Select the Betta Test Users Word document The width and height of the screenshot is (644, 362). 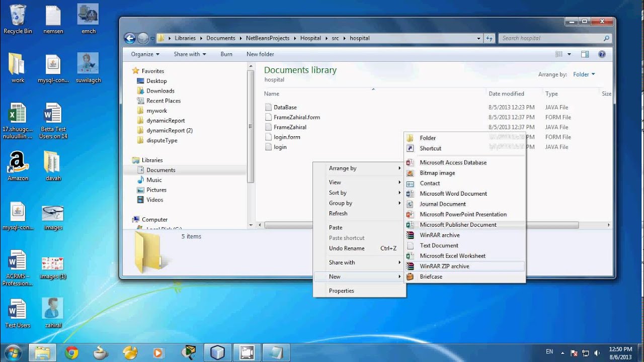click(x=53, y=121)
